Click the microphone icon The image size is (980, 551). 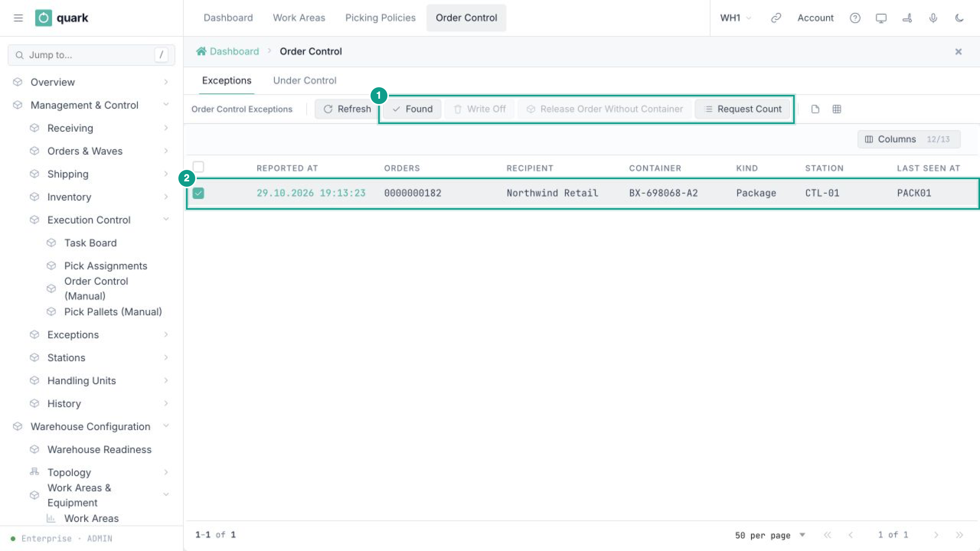click(933, 18)
